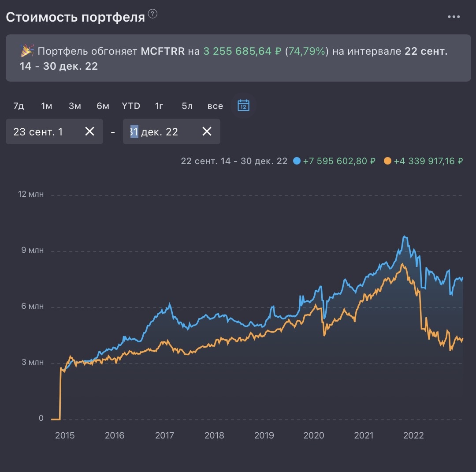The height and width of the screenshot is (472, 476).
Task: Switch to the 3м interval
Action: 74,106
